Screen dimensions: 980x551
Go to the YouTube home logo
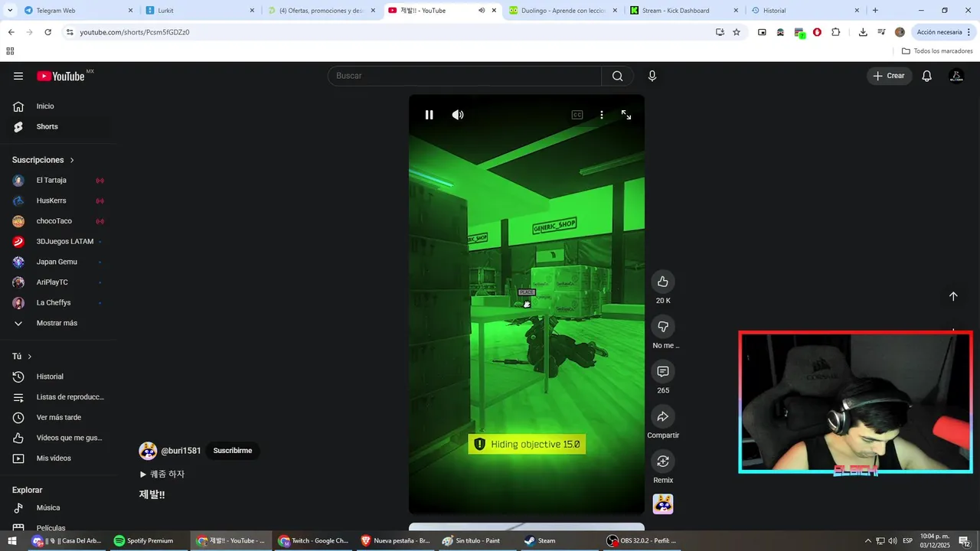point(61,76)
